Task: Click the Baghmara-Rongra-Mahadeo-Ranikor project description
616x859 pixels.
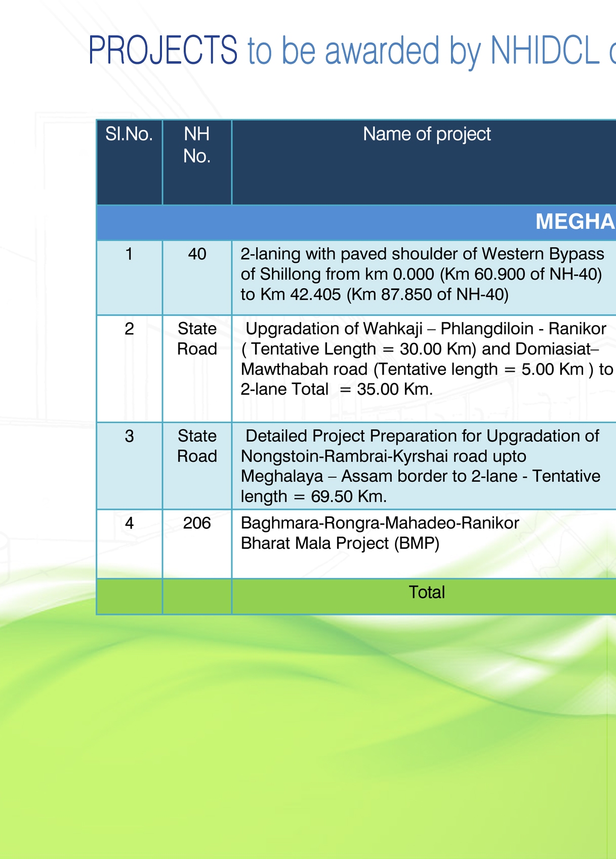Action: [380, 533]
